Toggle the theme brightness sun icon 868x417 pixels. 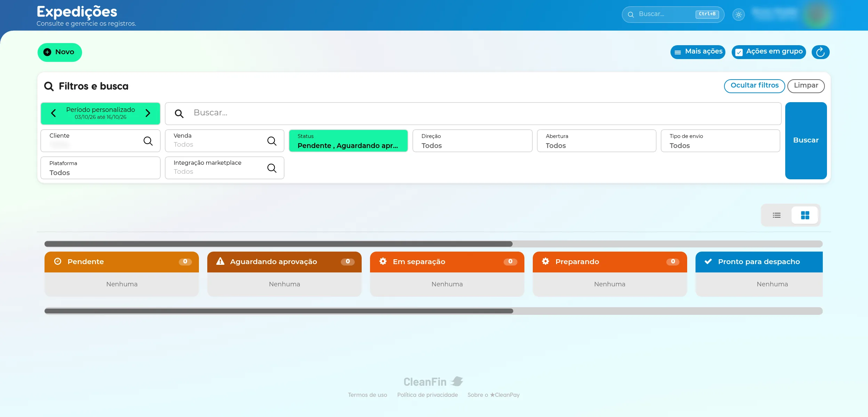point(739,15)
